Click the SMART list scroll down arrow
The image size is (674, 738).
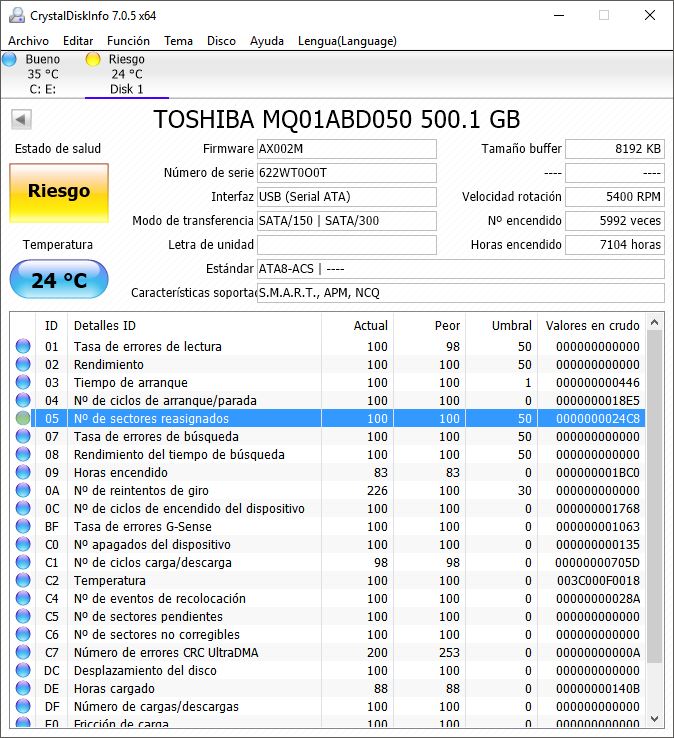[654, 718]
